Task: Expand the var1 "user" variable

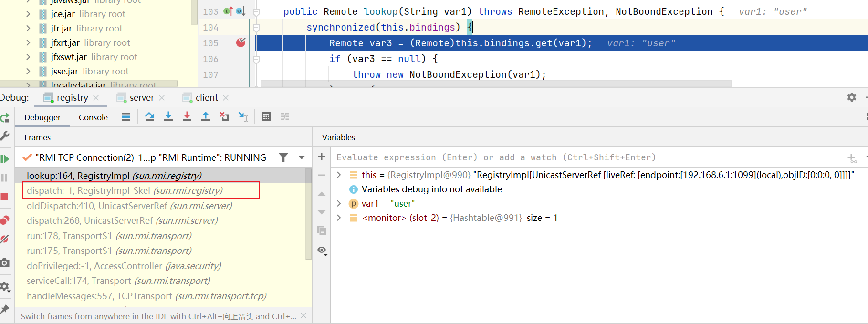Action: 339,203
